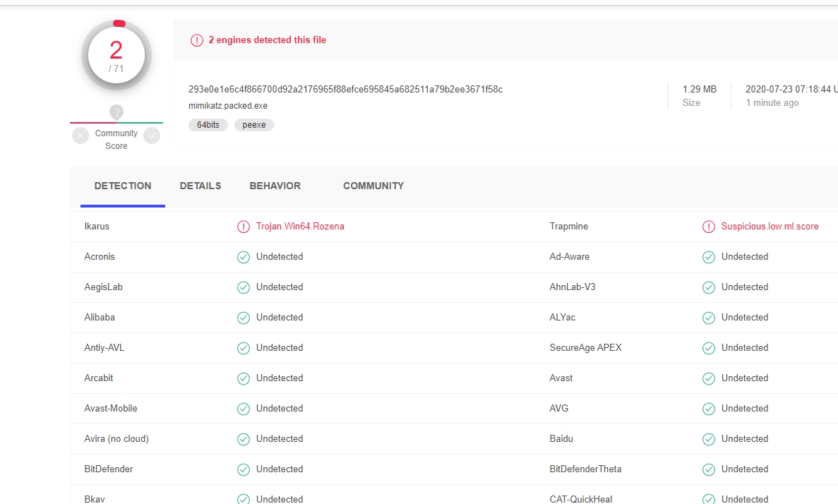The image size is (838, 504).
Task: Click the warning icon in detection banner
Action: (197, 40)
